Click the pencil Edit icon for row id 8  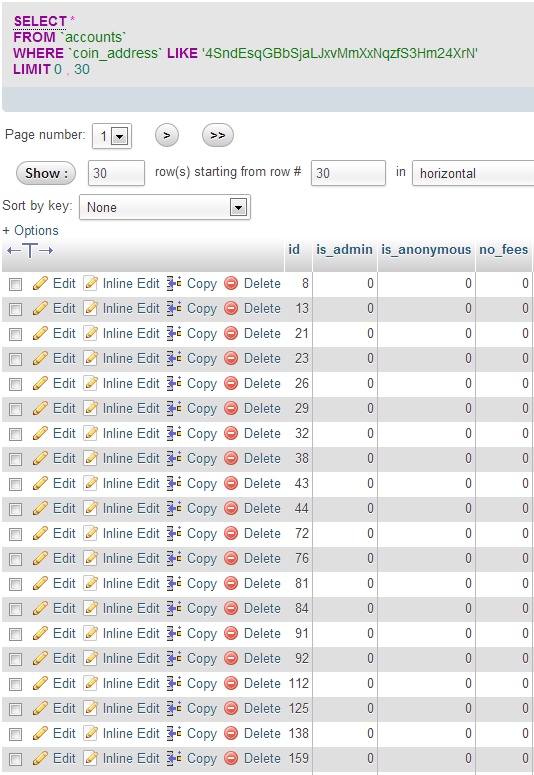click(x=40, y=283)
